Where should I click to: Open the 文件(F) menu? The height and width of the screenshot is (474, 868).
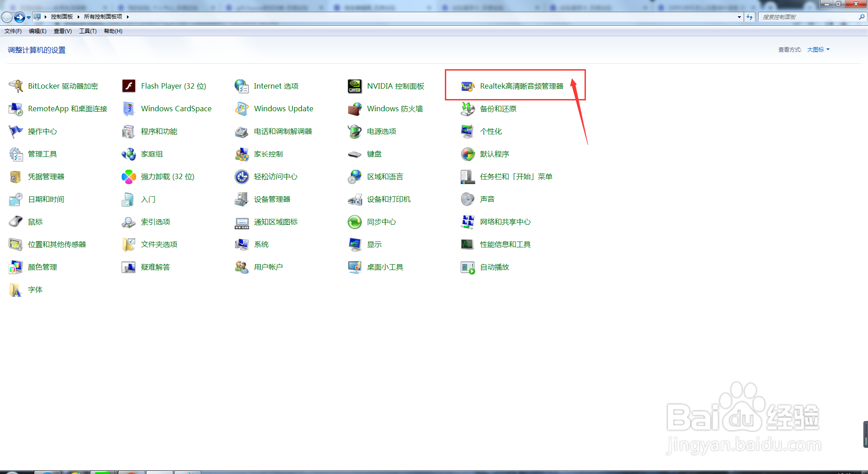[x=13, y=31]
